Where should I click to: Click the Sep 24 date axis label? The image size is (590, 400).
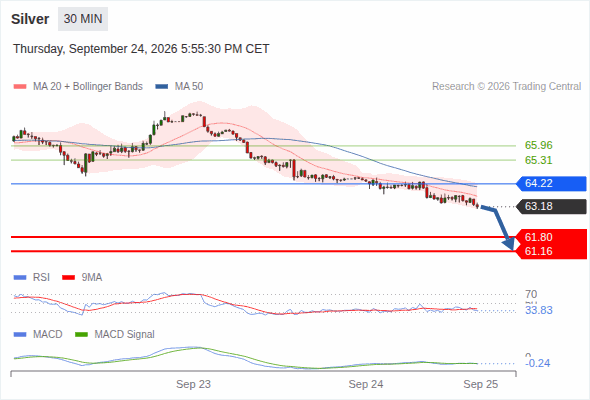tap(366, 384)
